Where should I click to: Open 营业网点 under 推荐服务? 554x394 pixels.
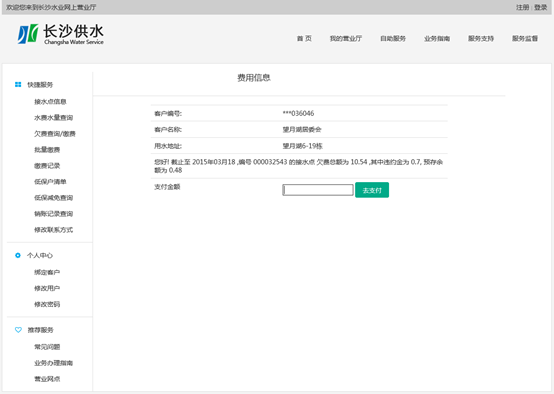(x=47, y=379)
